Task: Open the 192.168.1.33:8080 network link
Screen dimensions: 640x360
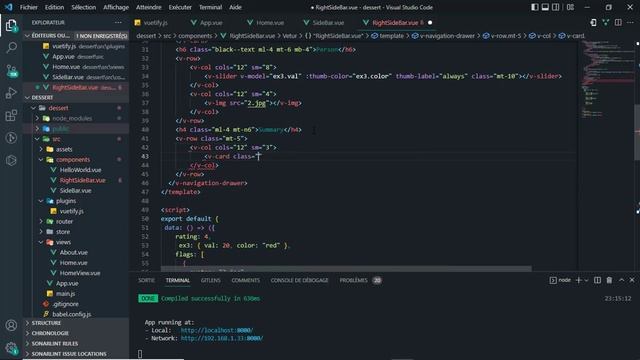Action: click(x=222, y=338)
